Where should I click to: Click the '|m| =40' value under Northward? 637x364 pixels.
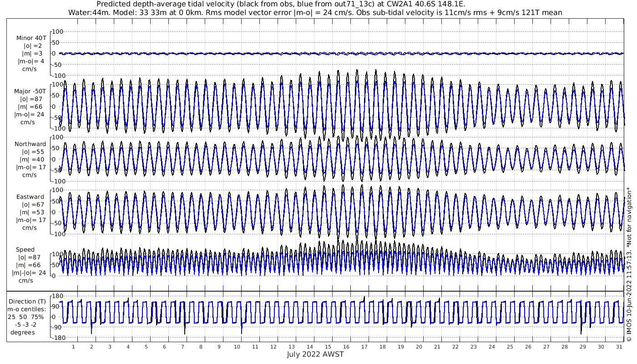pyautogui.click(x=32, y=160)
